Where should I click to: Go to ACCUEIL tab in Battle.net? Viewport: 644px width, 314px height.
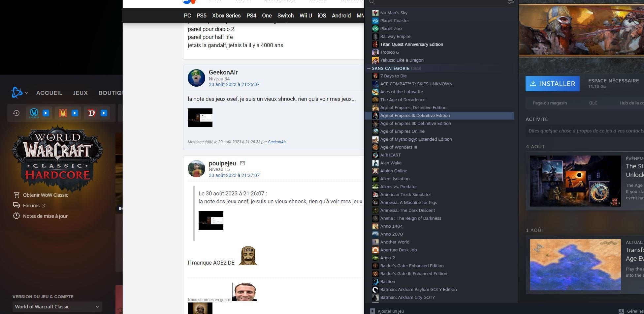click(49, 93)
